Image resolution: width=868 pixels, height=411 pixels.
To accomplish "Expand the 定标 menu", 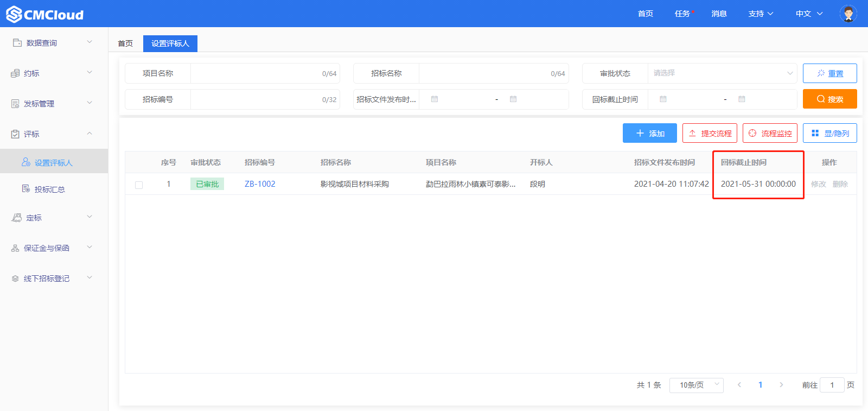I will pyautogui.click(x=90, y=217).
